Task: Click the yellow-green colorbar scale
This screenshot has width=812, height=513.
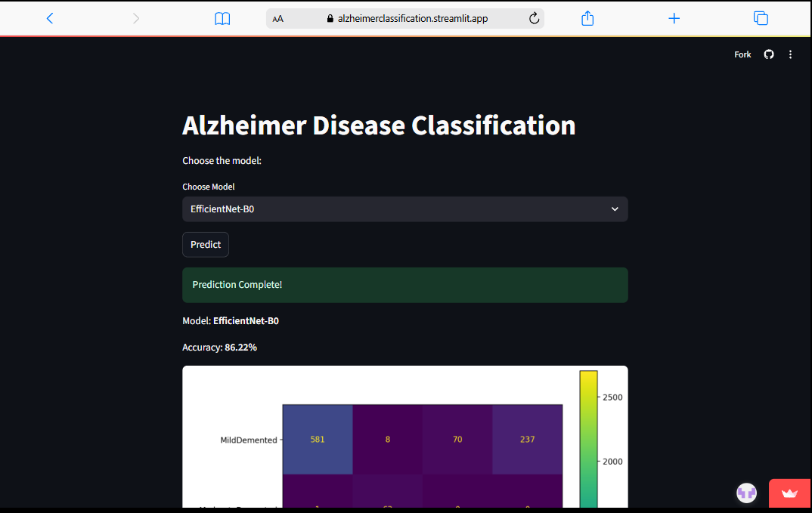Action: pos(588,439)
